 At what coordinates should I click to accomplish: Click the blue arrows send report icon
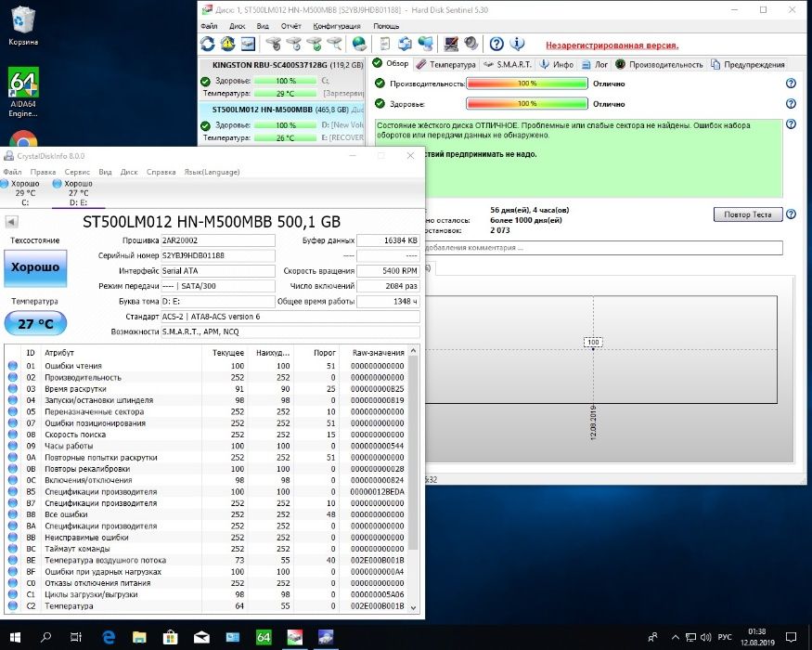[x=405, y=44]
